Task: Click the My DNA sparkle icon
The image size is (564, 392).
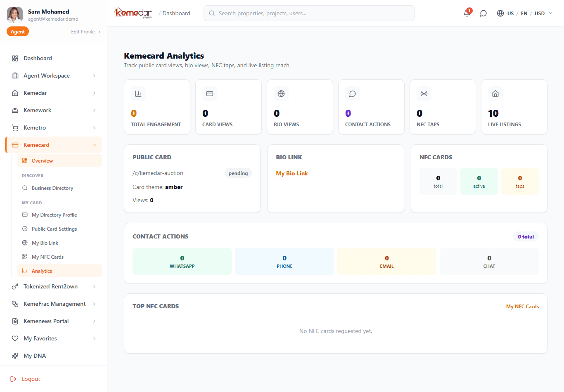Action: click(x=15, y=356)
